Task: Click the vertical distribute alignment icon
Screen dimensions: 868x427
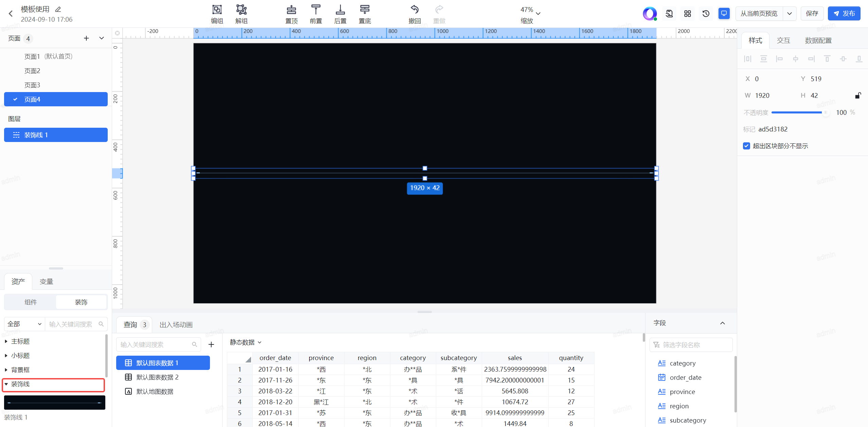Action: pyautogui.click(x=763, y=59)
